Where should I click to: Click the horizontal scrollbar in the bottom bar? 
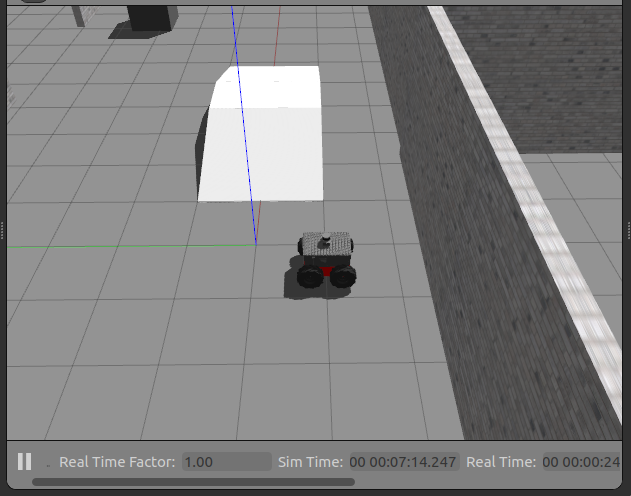click(x=193, y=482)
